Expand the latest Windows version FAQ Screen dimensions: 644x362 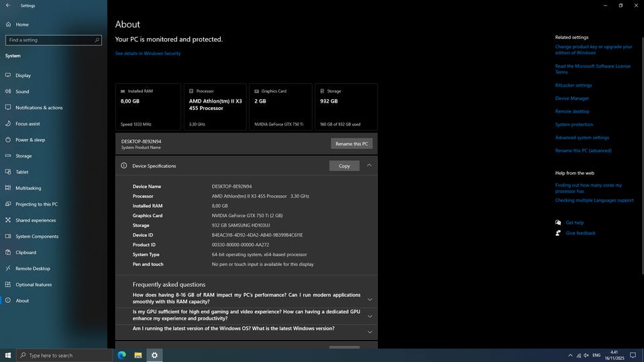[370, 332]
